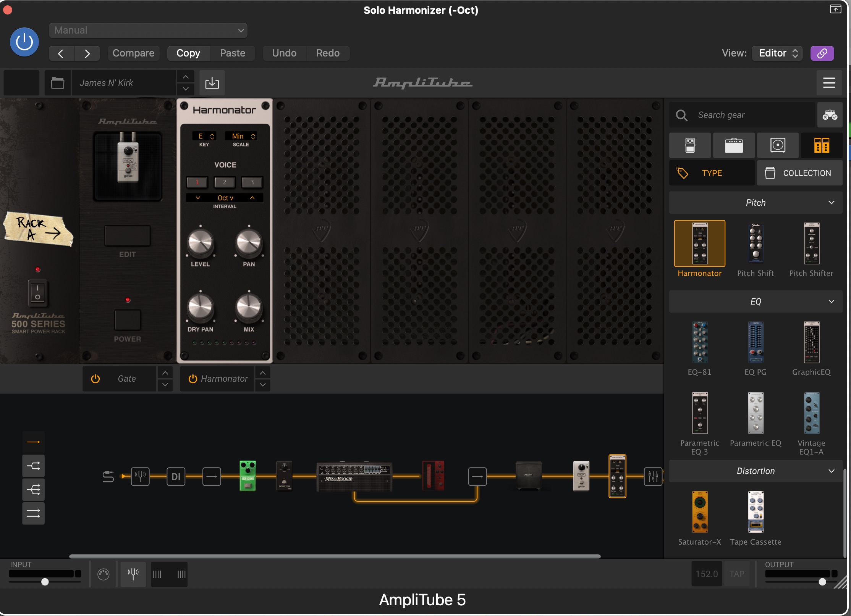
Task: Click the Harmonator PAN knob
Action: coord(249,243)
